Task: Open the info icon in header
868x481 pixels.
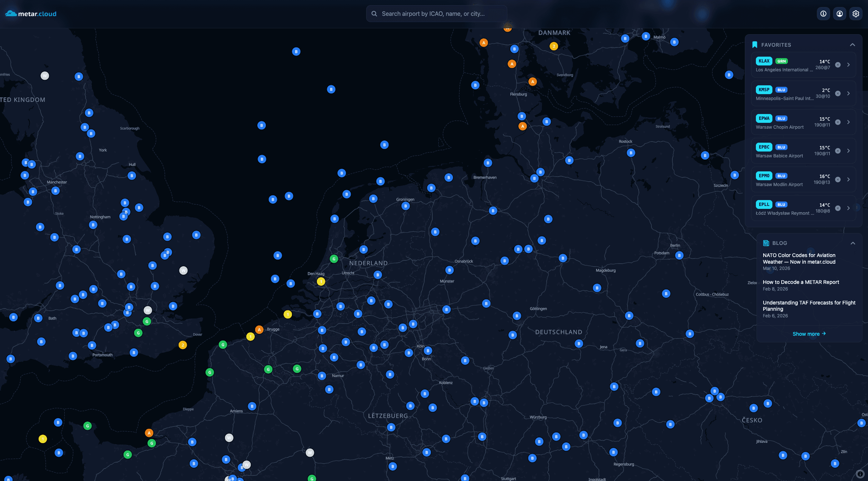Action: (823, 14)
